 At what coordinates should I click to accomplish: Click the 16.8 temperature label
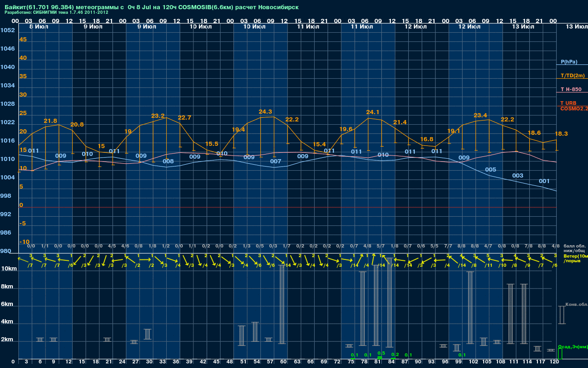[427, 139]
